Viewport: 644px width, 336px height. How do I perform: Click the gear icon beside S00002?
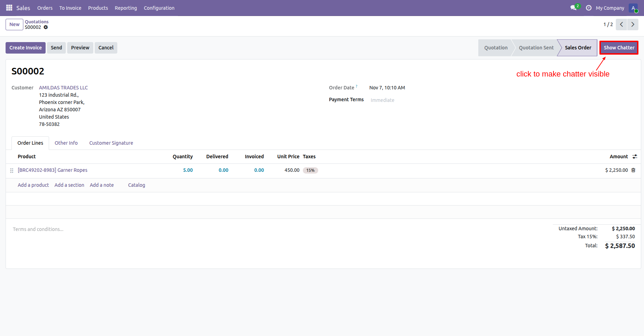(x=46, y=27)
